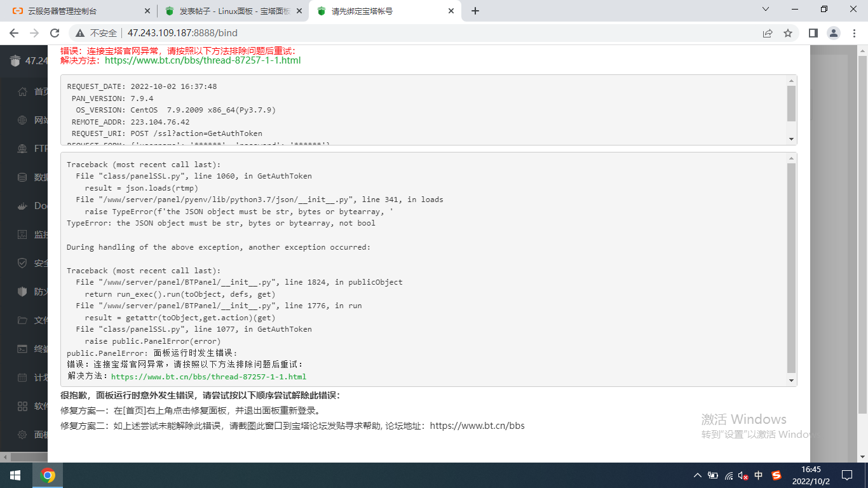This screenshot has width=868, height=488.
Task: Add a new browser tab with plus
Action: (475, 11)
